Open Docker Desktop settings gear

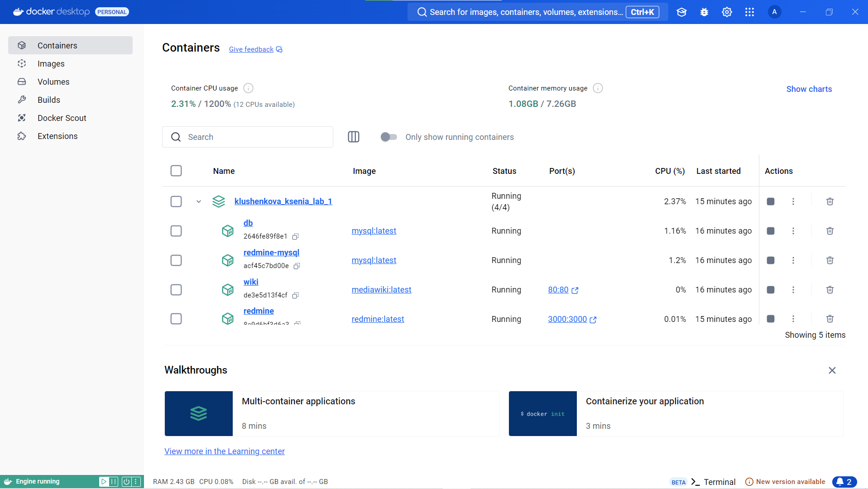click(x=727, y=12)
